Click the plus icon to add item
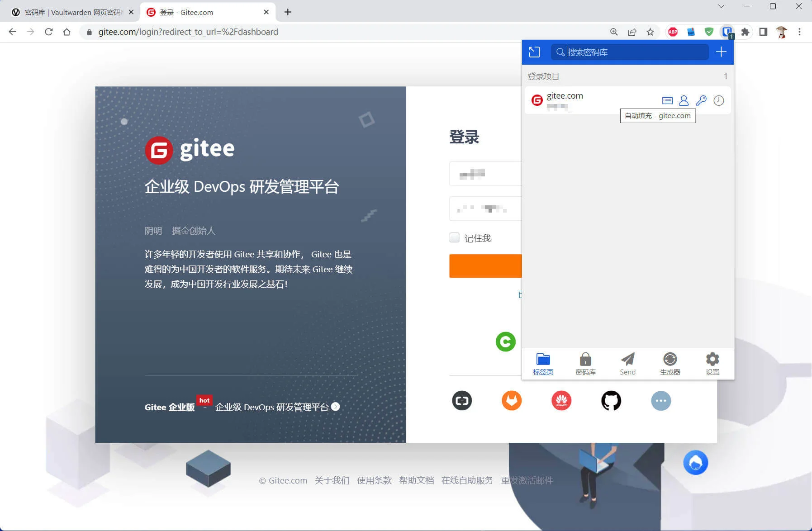 point(721,52)
